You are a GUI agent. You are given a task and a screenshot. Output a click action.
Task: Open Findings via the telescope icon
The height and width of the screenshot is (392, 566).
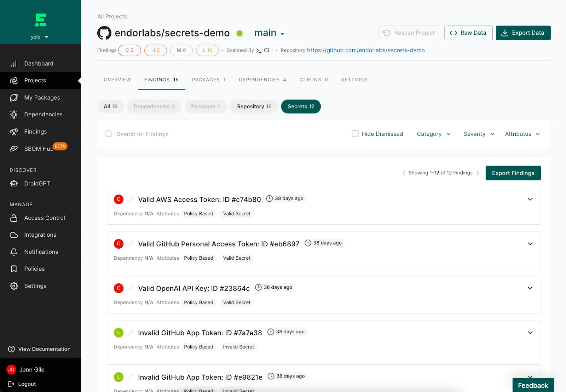(14, 132)
